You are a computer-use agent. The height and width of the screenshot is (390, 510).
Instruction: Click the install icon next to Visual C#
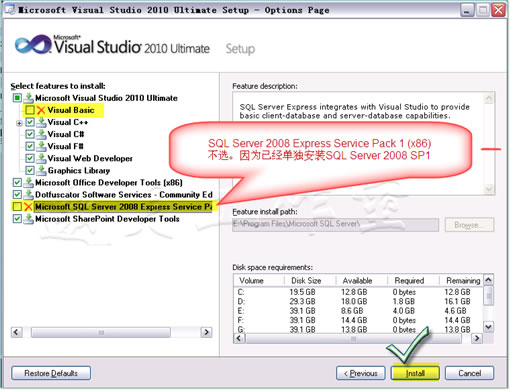pyautogui.click(x=41, y=134)
